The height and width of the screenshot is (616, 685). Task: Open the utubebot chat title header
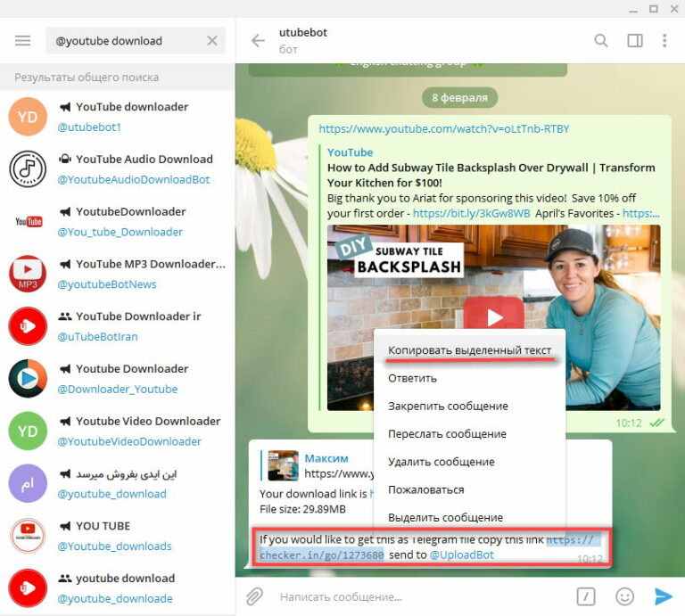302,33
